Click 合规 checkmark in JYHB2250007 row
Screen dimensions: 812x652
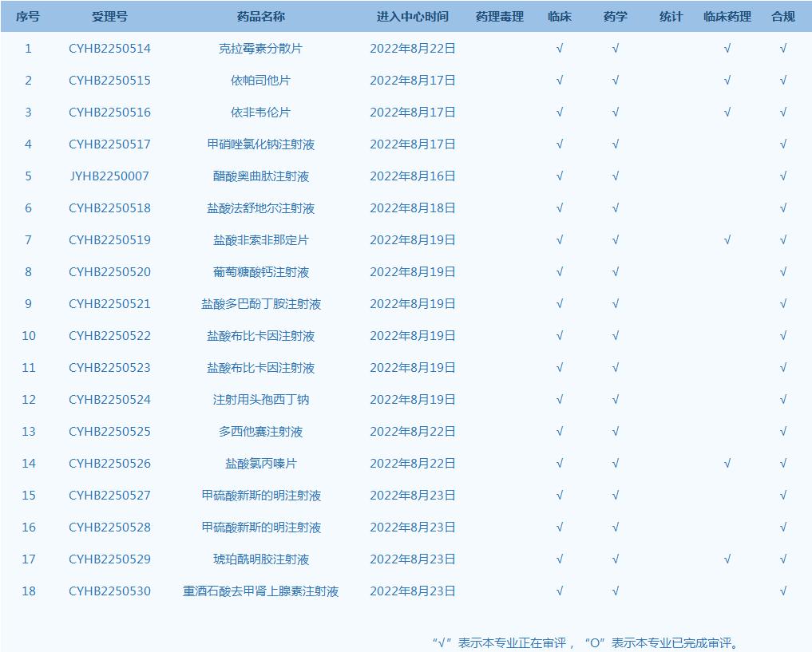pyautogui.click(x=783, y=176)
